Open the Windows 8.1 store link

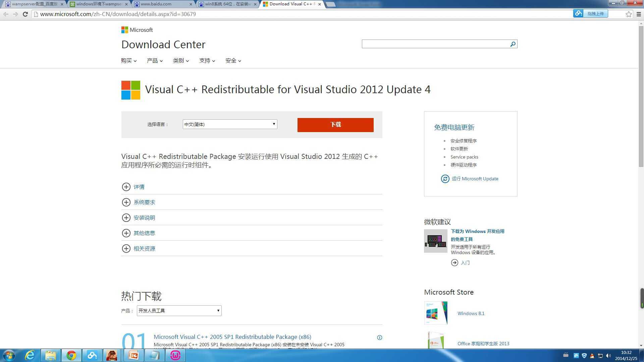point(471,313)
